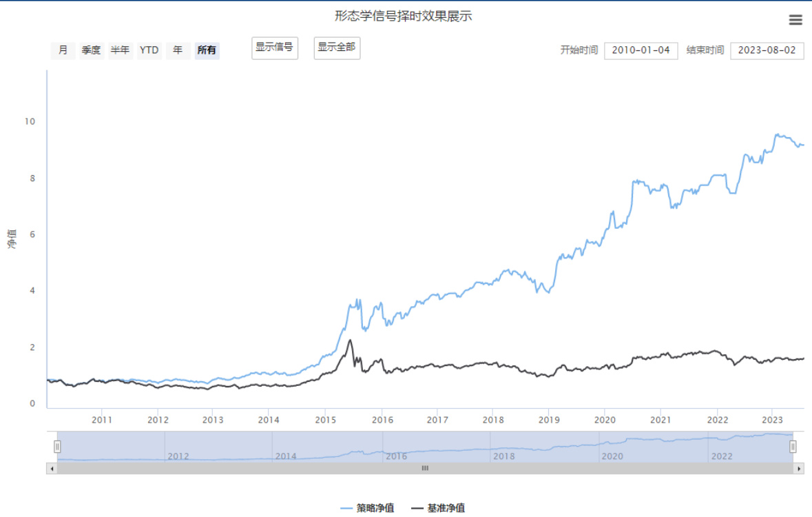812x517 pixels.
Task: Click the 显示信号 button
Action: click(275, 48)
